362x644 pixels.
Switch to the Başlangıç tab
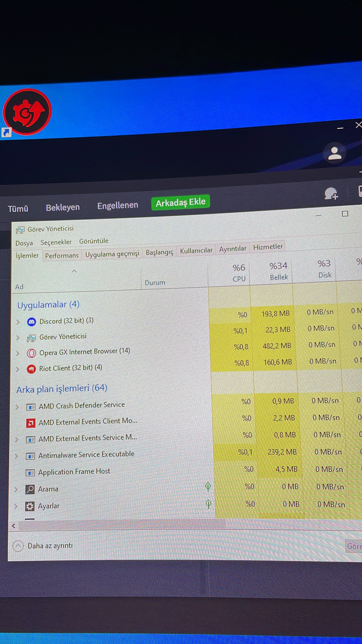[x=159, y=252]
